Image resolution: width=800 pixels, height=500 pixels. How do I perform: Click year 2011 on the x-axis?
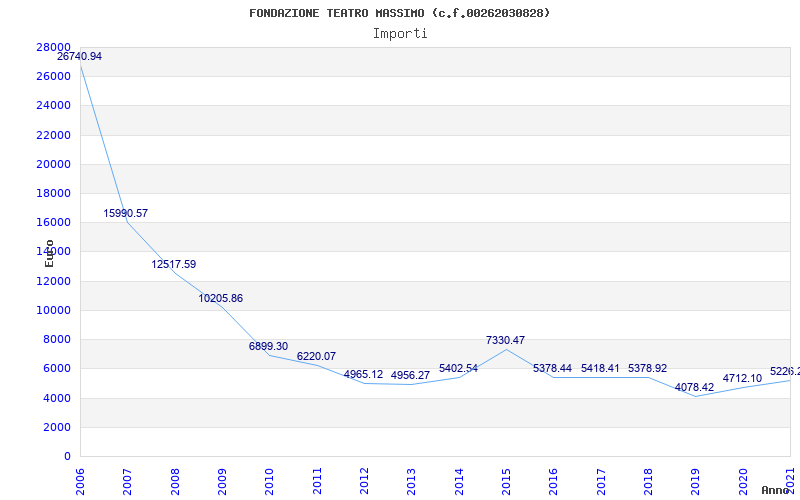(x=317, y=481)
